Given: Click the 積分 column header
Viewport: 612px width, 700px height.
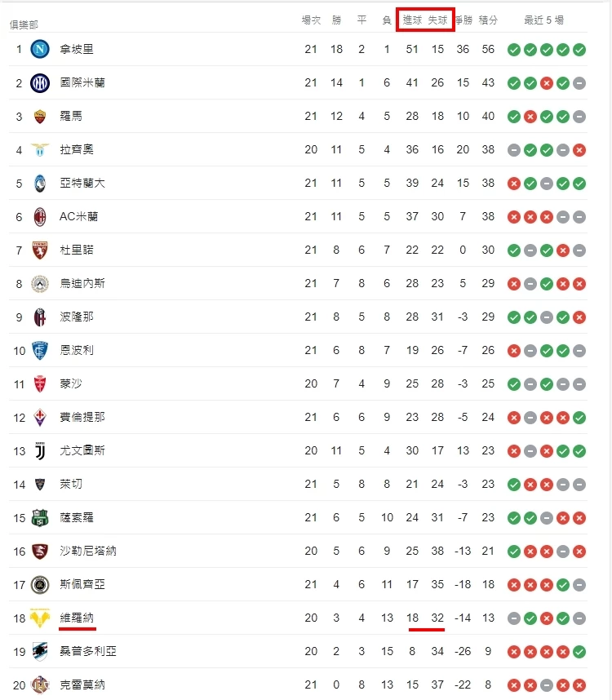Looking at the screenshot, I should point(488,20).
